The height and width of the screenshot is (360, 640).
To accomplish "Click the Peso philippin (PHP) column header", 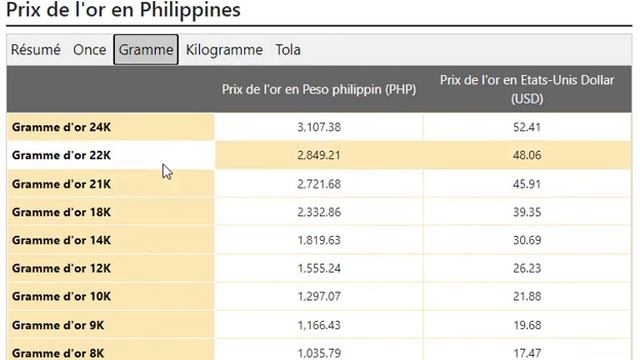I will click(x=319, y=89).
